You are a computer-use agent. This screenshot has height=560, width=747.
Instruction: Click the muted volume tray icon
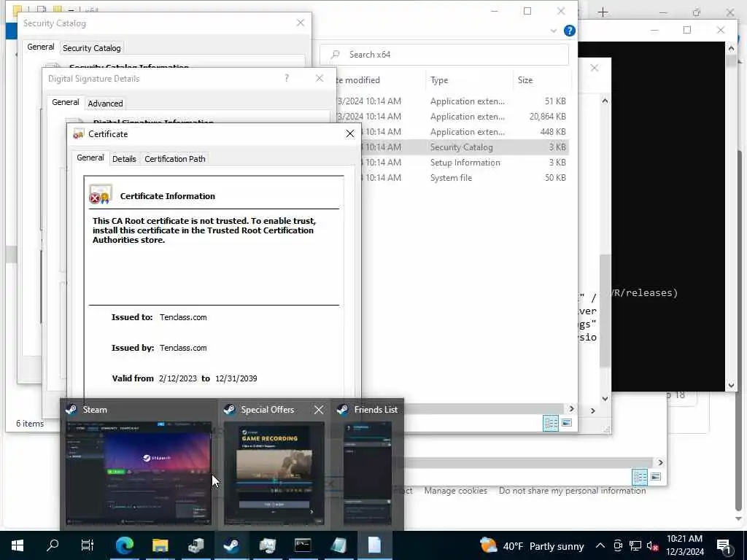point(653,545)
